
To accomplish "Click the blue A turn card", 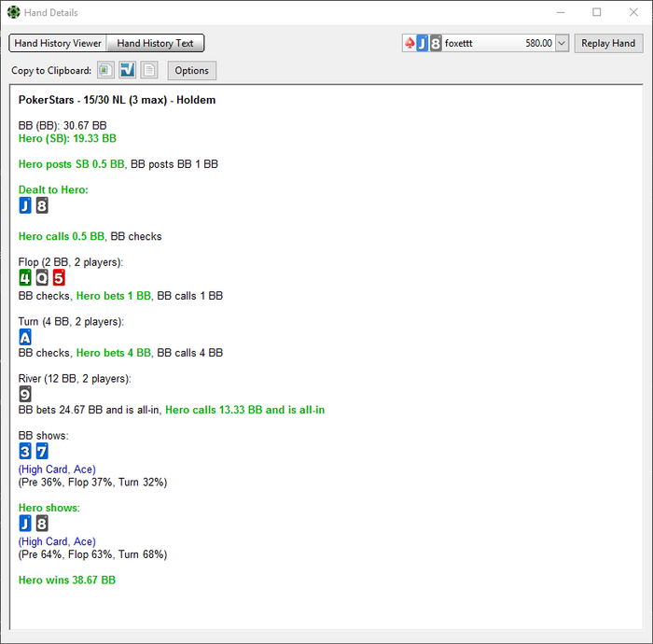I will pos(25,337).
